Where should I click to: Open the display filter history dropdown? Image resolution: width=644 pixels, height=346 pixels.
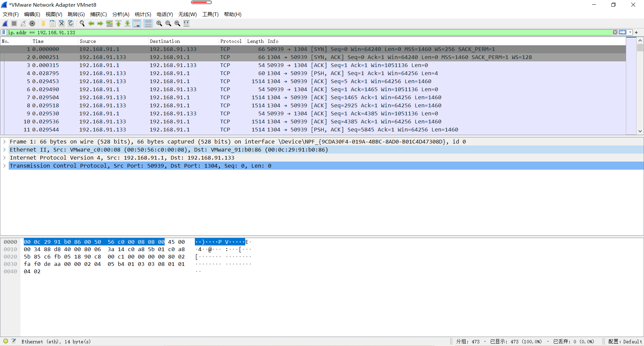630,33
